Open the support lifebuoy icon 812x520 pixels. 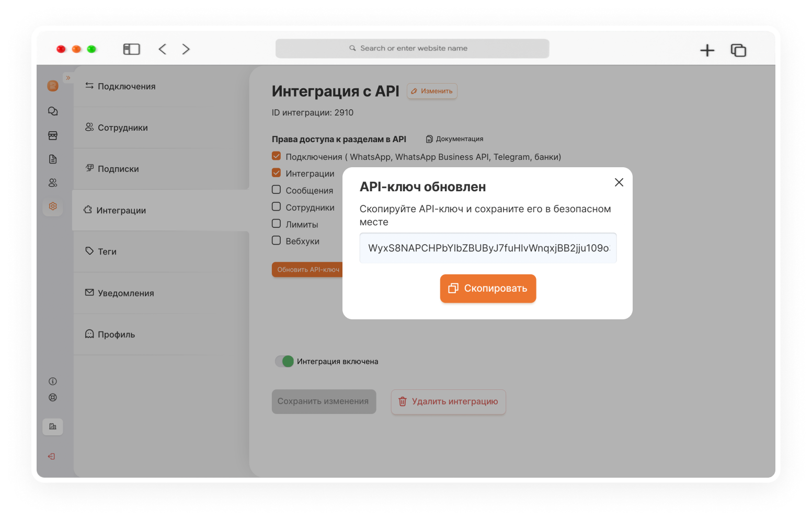click(x=53, y=397)
